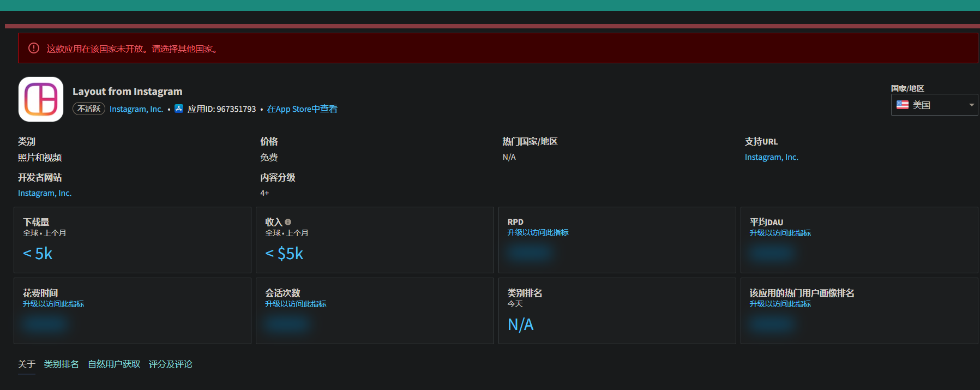The height and width of the screenshot is (390, 980).
Task: Open the 自然用户获取 tab
Action: (114, 364)
